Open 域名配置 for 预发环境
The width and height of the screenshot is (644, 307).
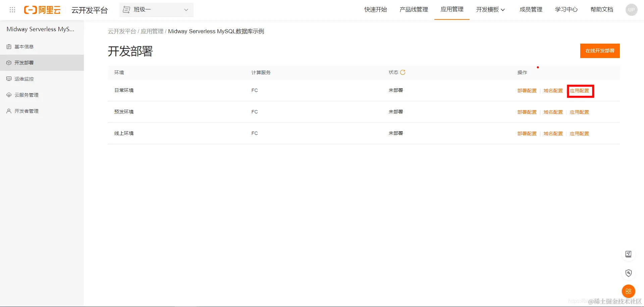pyautogui.click(x=553, y=112)
